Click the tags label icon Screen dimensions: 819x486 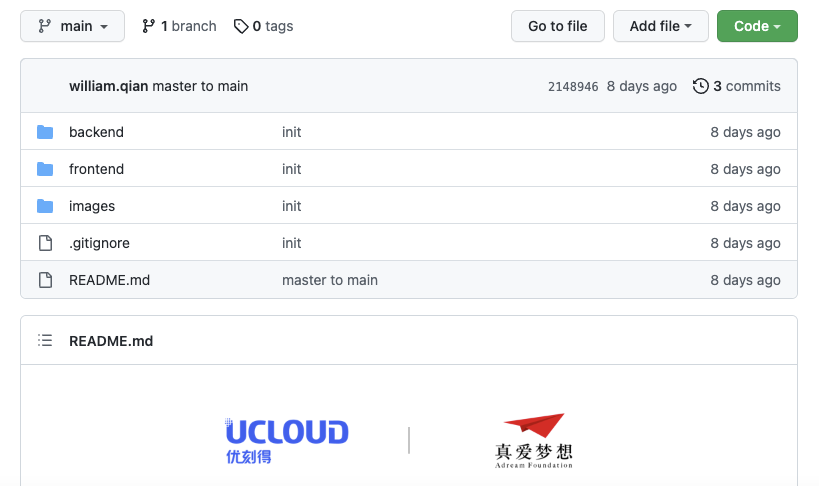click(241, 26)
